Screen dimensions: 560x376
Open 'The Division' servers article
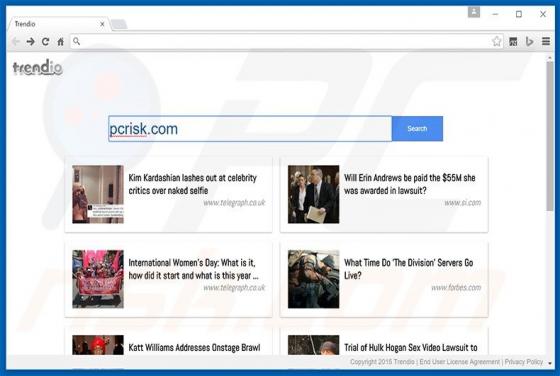pos(409,269)
